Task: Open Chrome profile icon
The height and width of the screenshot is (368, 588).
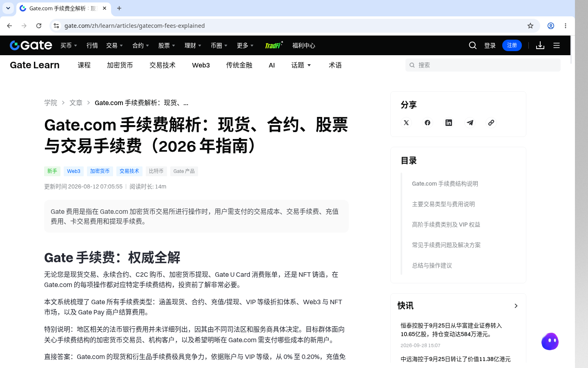Action: point(551,26)
